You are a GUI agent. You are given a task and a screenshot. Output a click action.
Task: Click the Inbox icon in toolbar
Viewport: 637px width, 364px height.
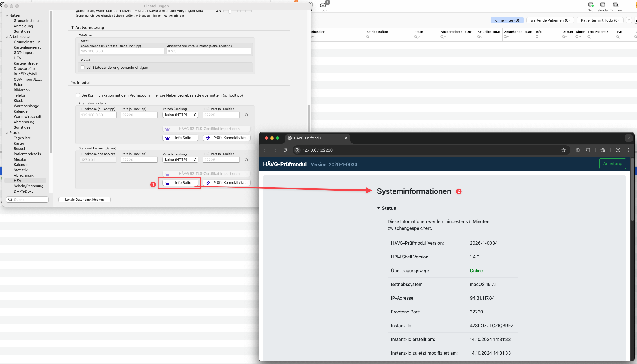click(x=323, y=5)
